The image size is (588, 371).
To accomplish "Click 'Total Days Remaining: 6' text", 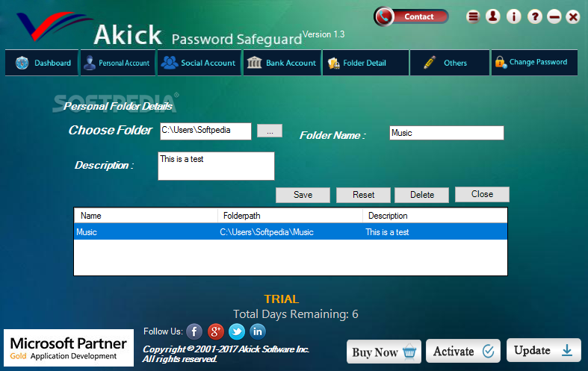I will (296, 314).
